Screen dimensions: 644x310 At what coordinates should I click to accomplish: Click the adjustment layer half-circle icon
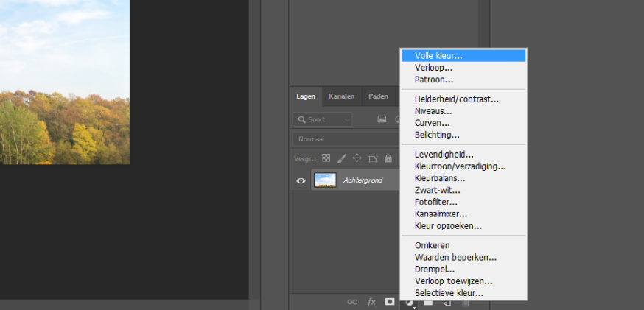[x=410, y=303]
